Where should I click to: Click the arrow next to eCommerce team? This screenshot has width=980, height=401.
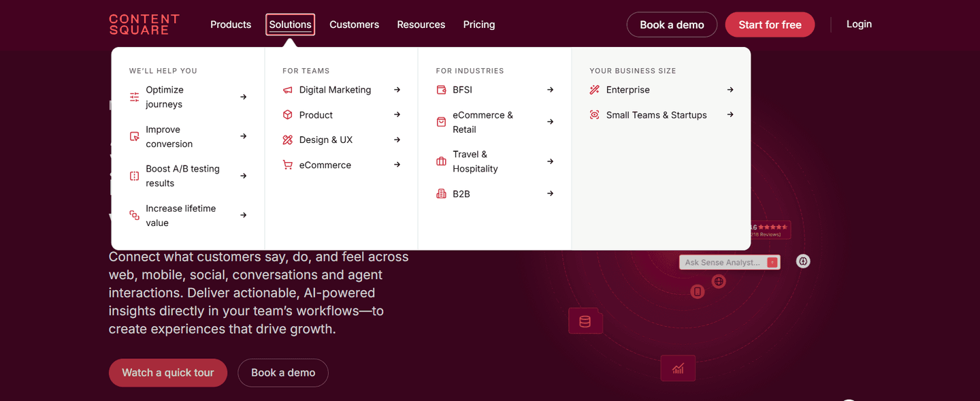point(397,165)
